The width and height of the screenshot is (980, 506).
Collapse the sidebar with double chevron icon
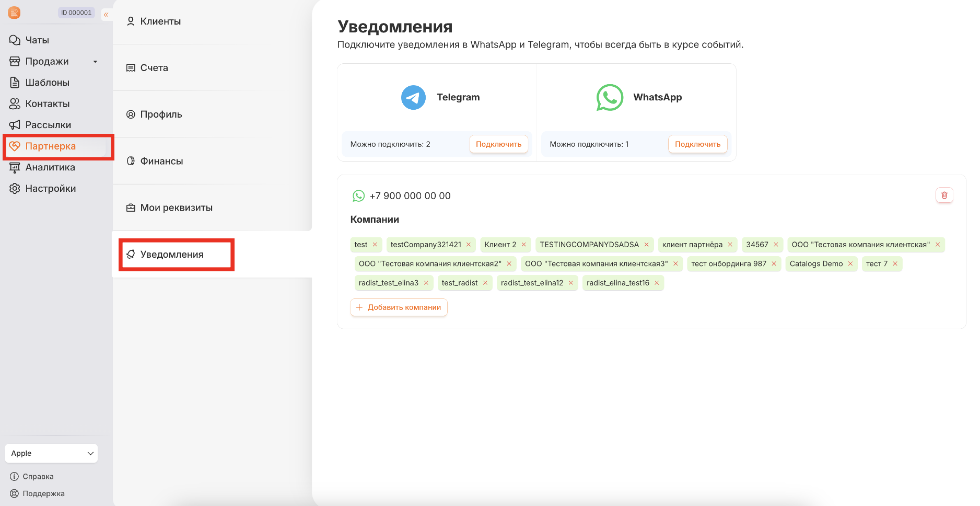106,15
